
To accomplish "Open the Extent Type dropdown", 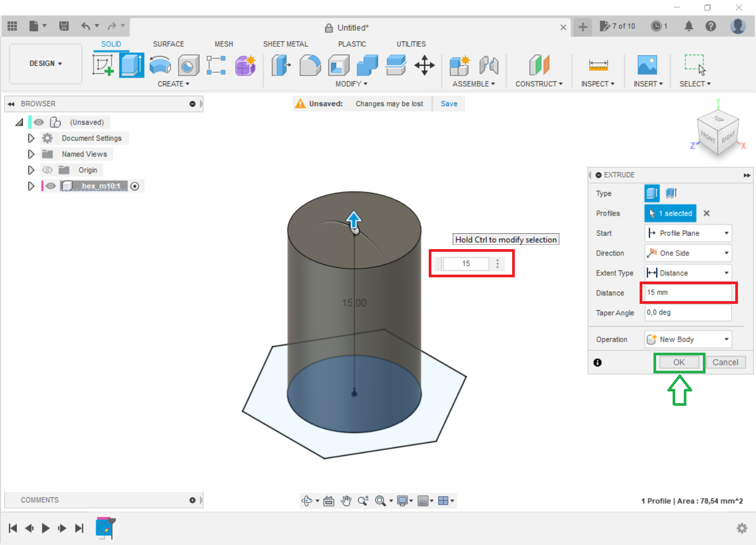I will [688, 273].
